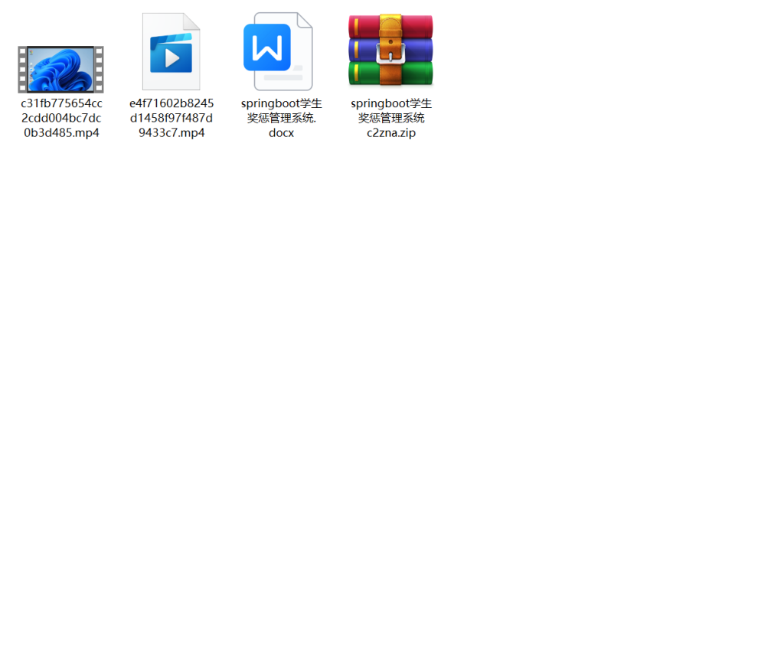Select the c31fb775654cc video thumbnail

(61, 69)
